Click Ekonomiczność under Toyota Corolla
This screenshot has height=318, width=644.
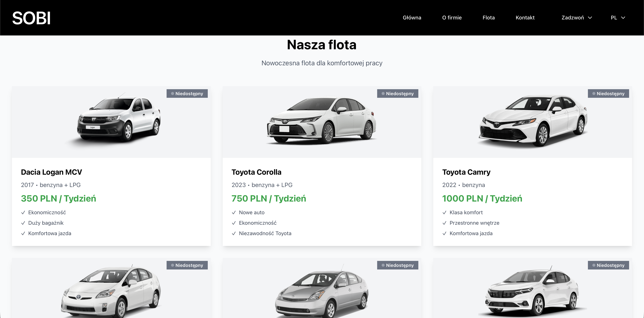pos(258,223)
